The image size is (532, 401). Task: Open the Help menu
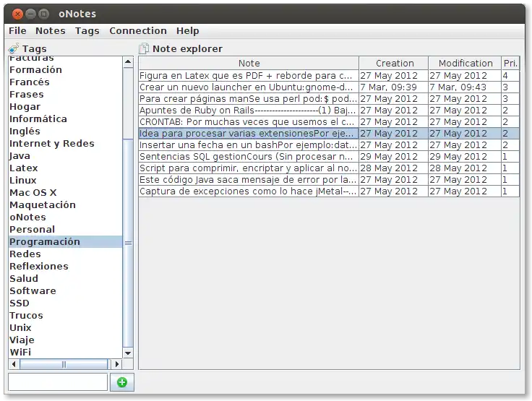point(188,31)
